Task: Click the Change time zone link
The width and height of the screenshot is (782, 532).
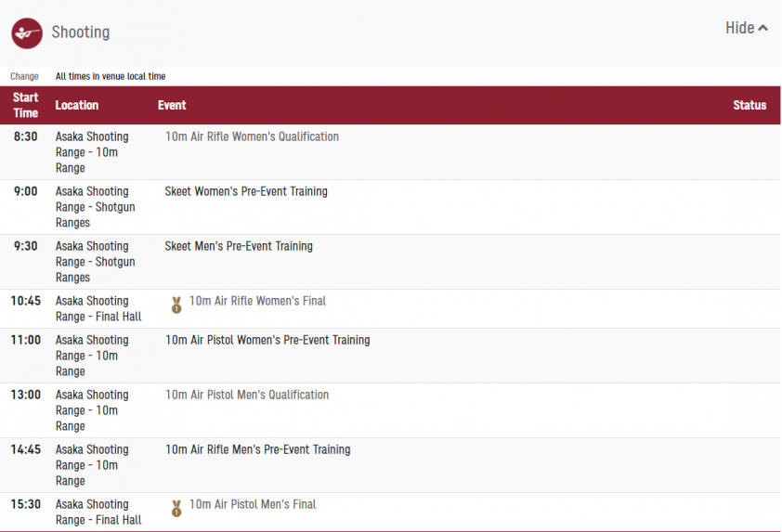Action: coord(24,76)
